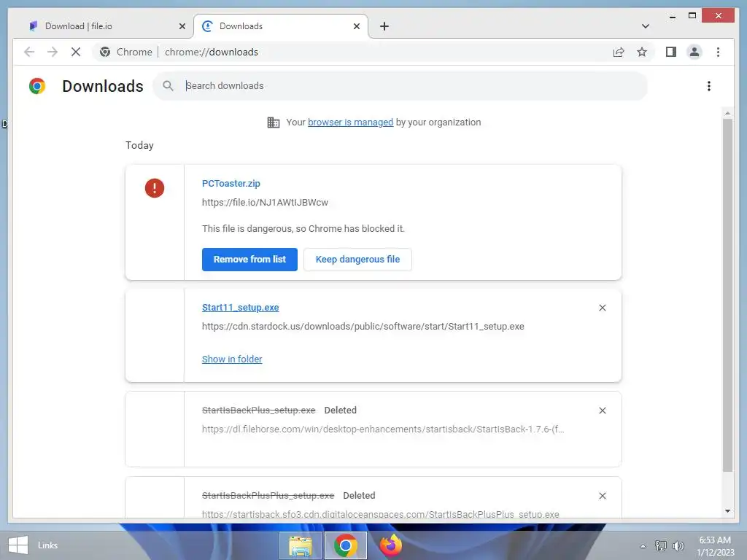The height and width of the screenshot is (560, 747).
Task: Click the cdn.stardock.us Start11 URL text
Action: point(363,327)
